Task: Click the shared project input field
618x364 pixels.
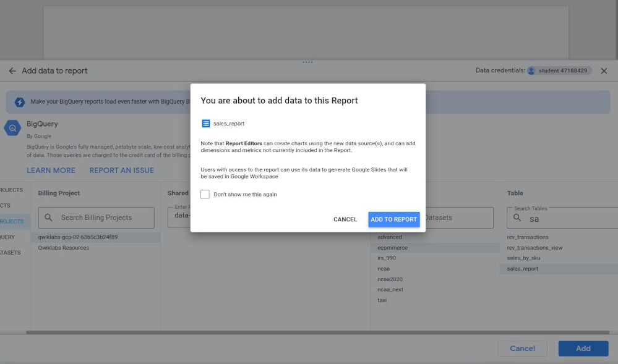Action: click(179, 218)
